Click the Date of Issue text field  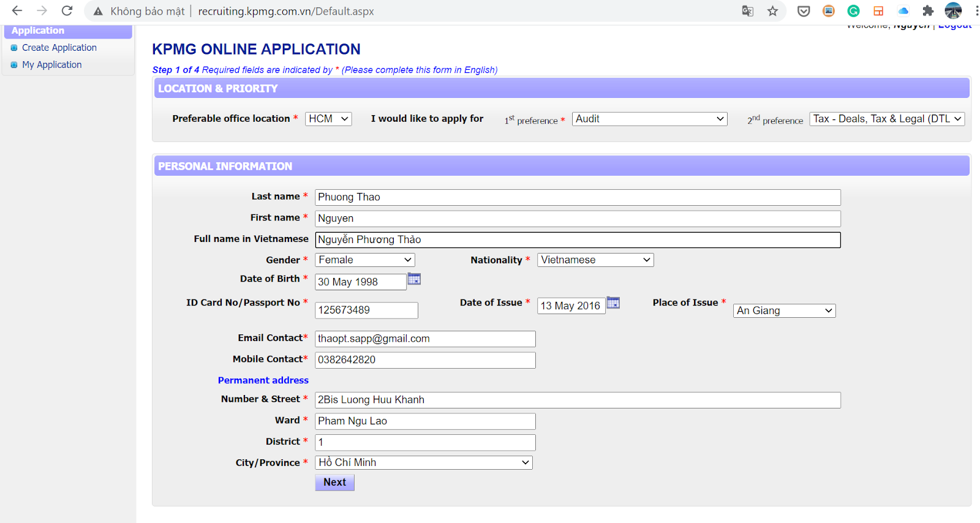click(571, 306)
